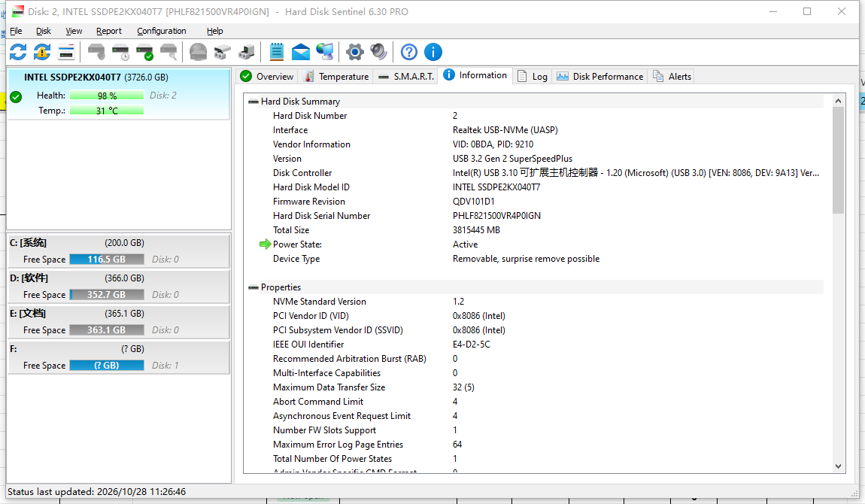Click F: free space bar (? GB)

[107, 365]
